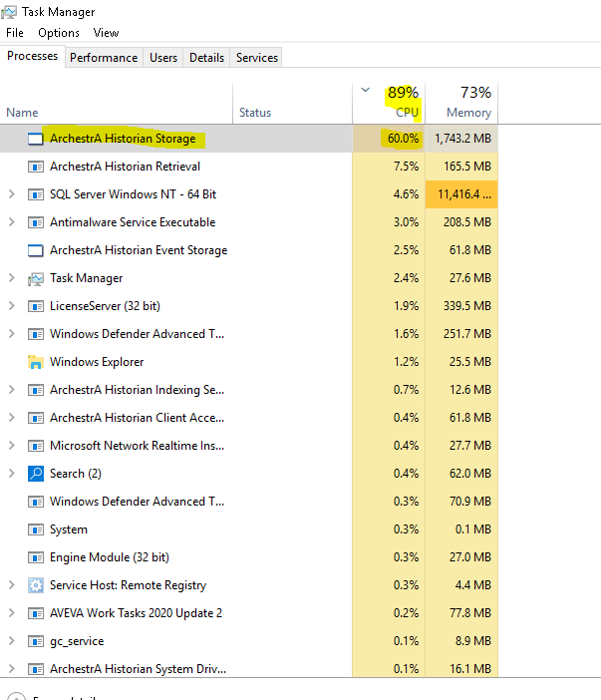Click the Service Host: Remote Registry gear icon
The height and width of the screenshot is (700, 601).
[35, 585]
